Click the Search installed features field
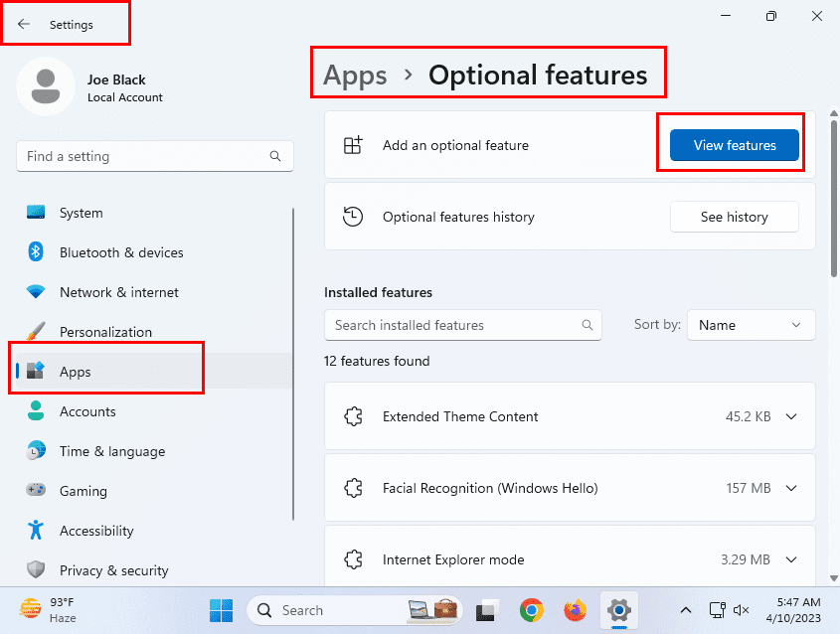Viewport: 840px width, 634px height. tap(463, 325)
